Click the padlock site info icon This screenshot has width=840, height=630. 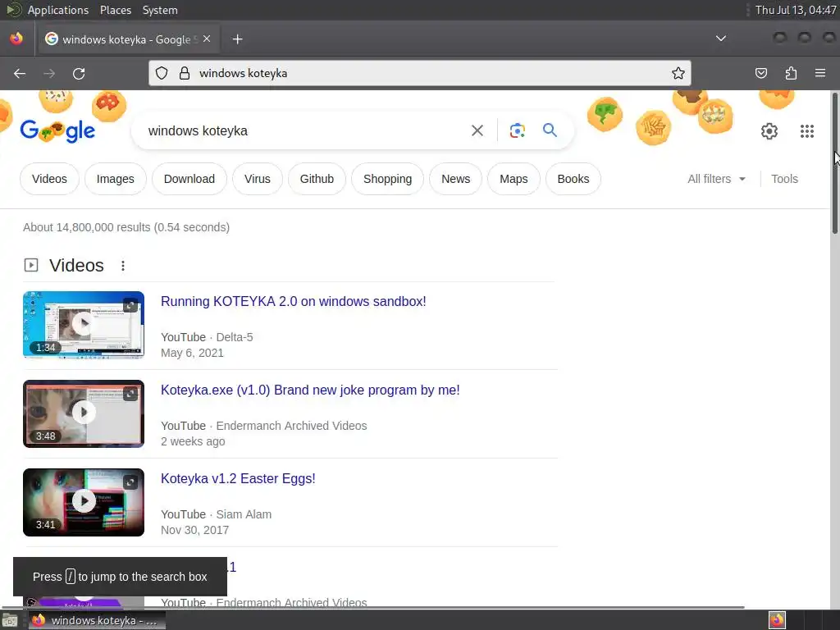185,73
